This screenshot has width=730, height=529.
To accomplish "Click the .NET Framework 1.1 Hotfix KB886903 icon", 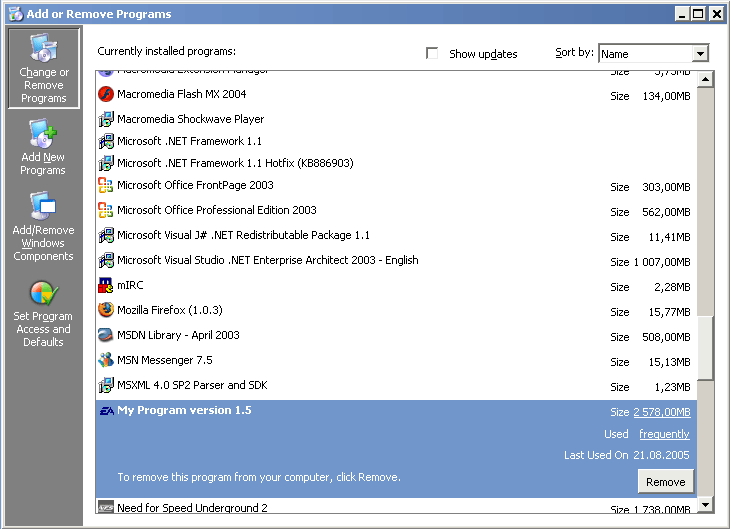I will click(x=106, y=163).
